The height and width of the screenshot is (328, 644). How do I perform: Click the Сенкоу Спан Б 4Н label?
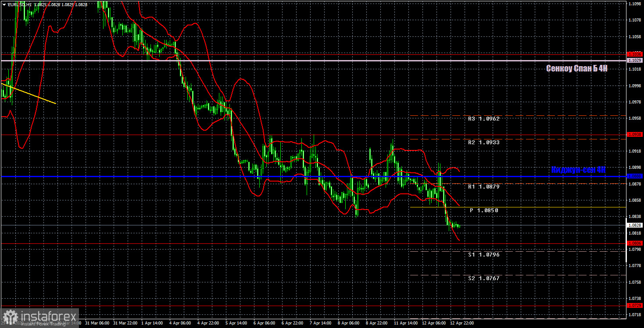pos(577,68)
